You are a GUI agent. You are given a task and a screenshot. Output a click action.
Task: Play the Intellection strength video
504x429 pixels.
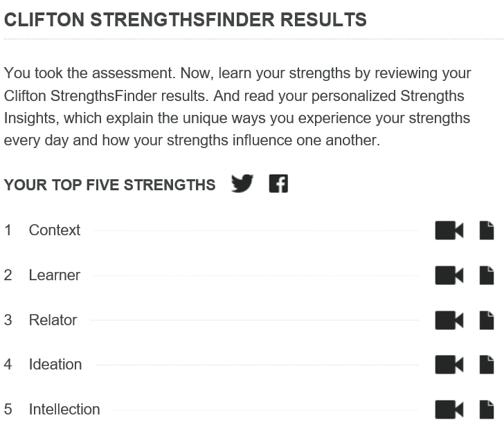[x=449, y=410]
